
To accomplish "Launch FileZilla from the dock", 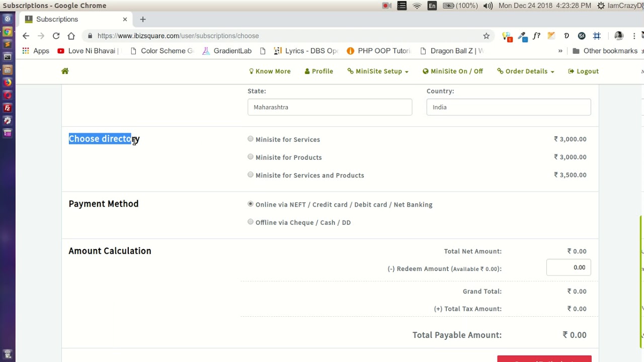I will (x=8, y=108).
